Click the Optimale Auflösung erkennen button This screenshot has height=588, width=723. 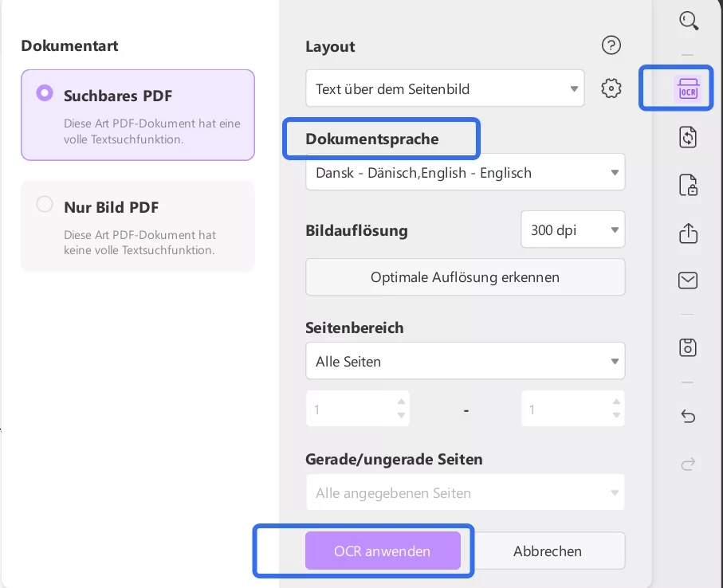pyautogui.click(x=465, y=276)
